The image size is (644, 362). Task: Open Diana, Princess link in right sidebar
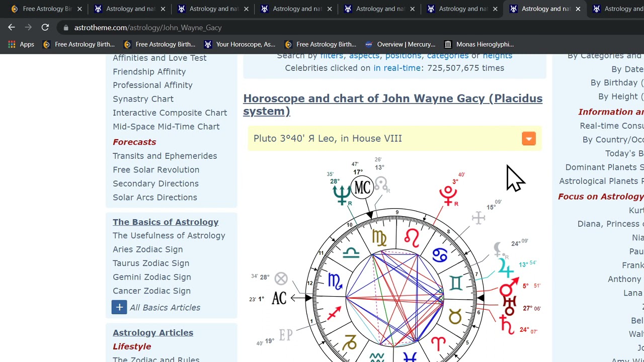tap(611, 224)
